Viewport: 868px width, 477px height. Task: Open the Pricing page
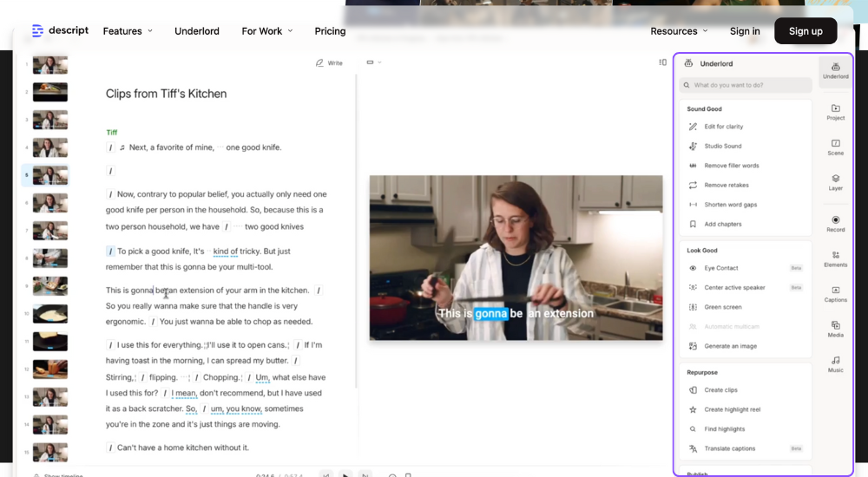point(330,31)
